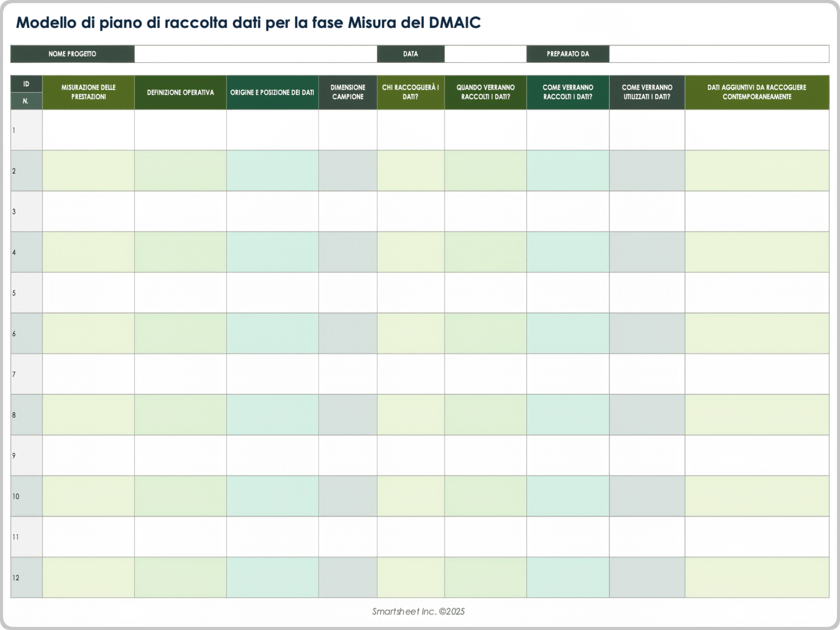
Task: Click the COME VERRANNO RACCOLTI I DATI? header
Action: [x=567, y=92]
